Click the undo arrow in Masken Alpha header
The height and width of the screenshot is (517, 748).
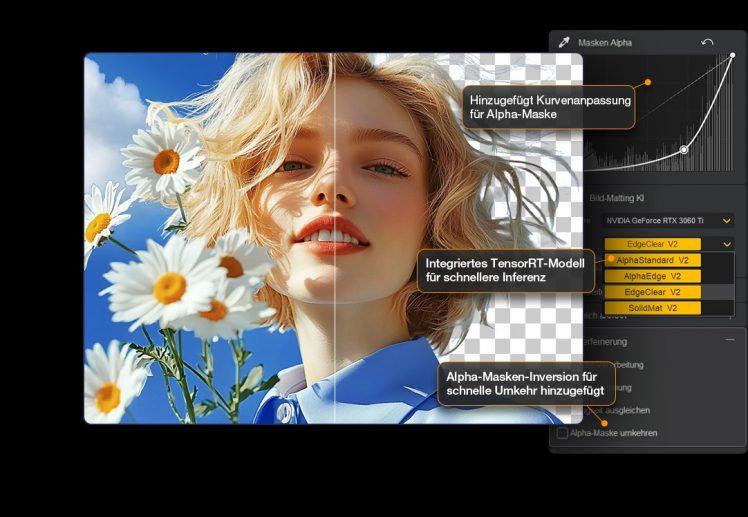708,43
